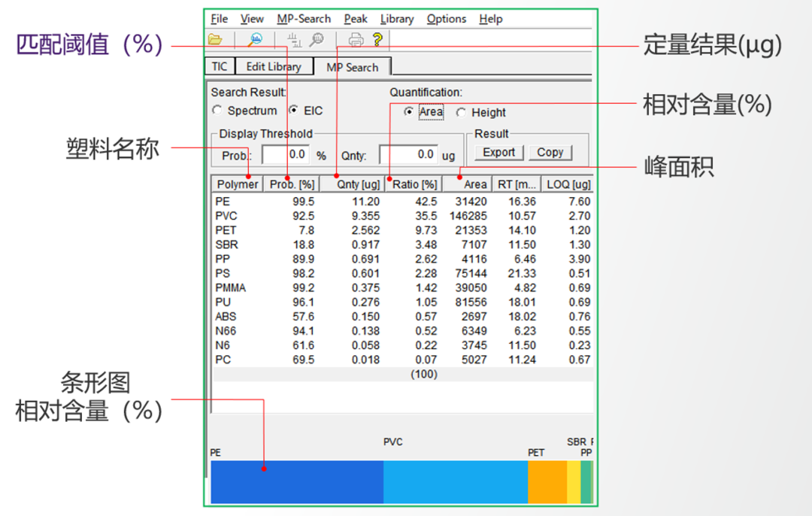Select the PET polymer row
This screenshot has height=516, width=812.
coord(403,230)
